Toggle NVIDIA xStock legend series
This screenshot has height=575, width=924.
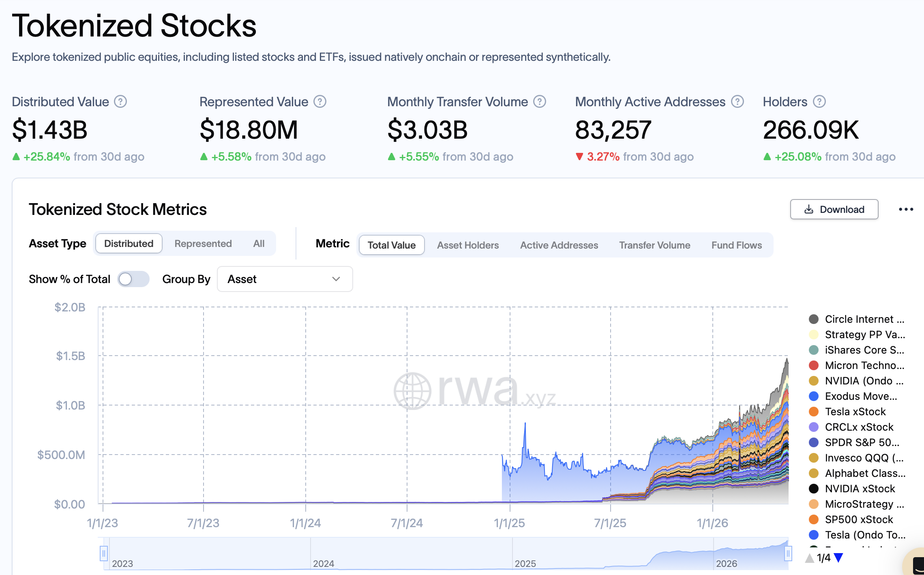pyautogui.click(x=852, y=489)
